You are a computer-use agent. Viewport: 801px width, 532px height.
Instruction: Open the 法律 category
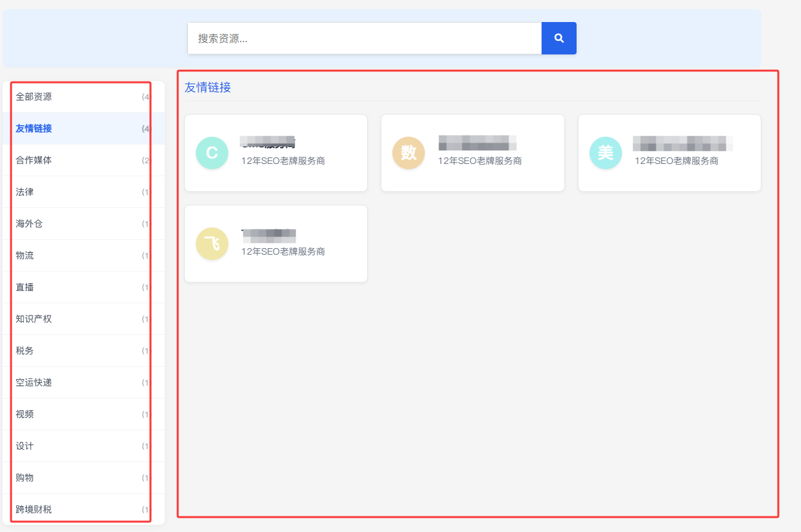(84, 192)
